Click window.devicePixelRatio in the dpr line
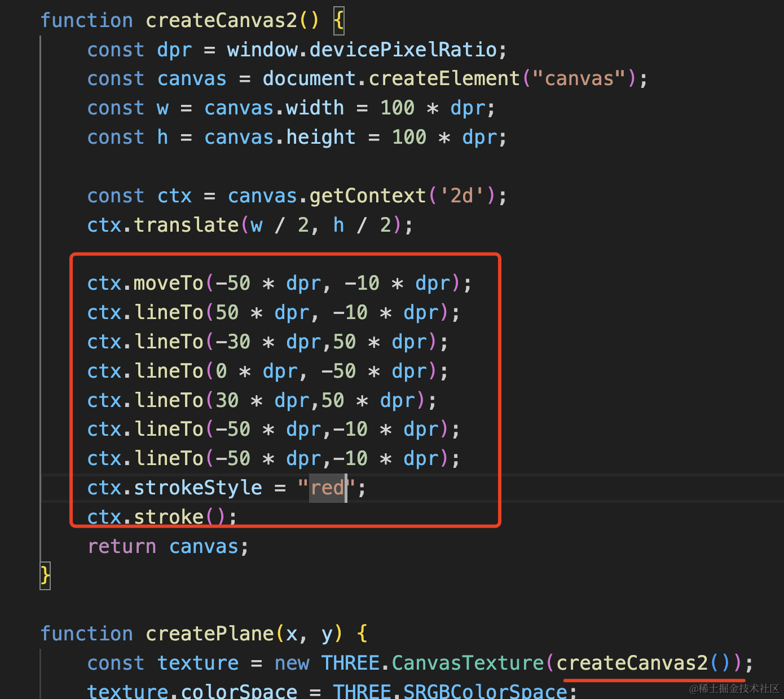The height and width of the screenshot is (699, 784). coord(362,50)
